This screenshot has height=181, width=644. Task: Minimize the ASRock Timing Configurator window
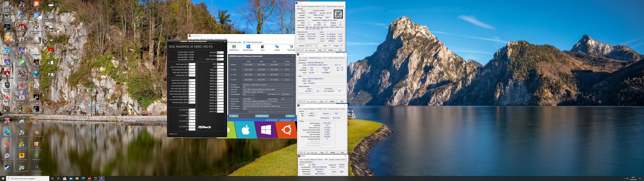pos(221,42)
